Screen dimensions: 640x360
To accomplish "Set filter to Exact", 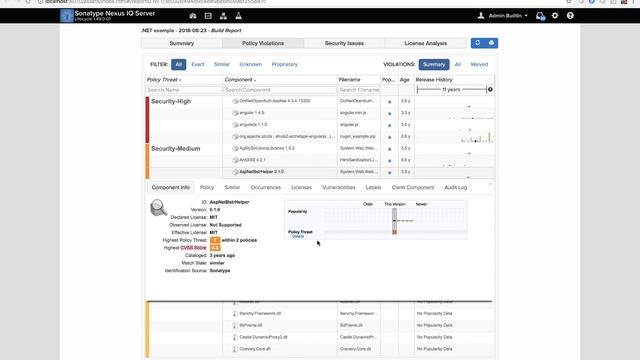I will click(198, 64).
